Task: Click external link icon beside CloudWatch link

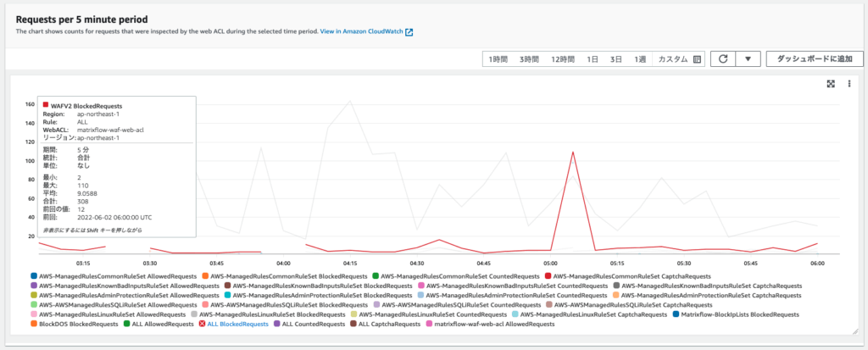Action: pyautogui.click(x=409, y=31)
